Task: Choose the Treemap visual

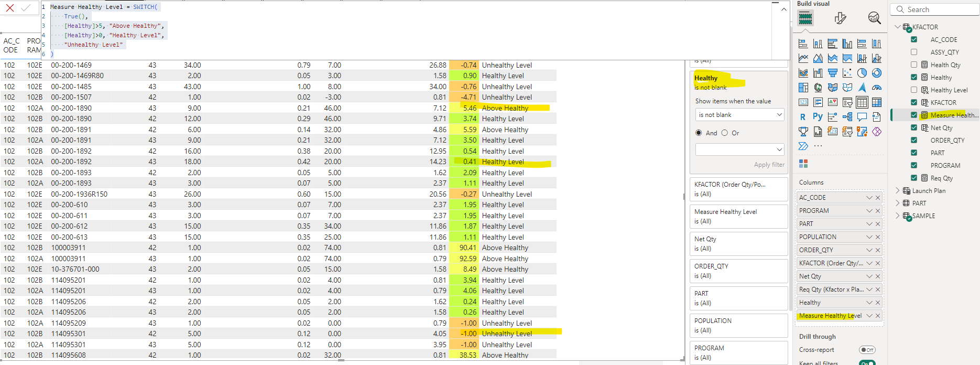Action: [803, 88]
